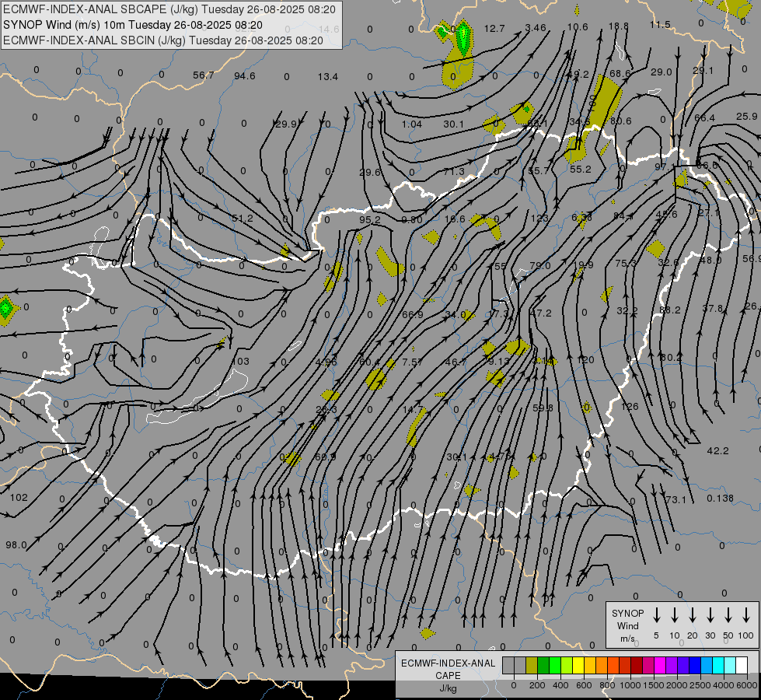Click the SBCAPE title line in header
761x700 pixels.
click(169, 9)
